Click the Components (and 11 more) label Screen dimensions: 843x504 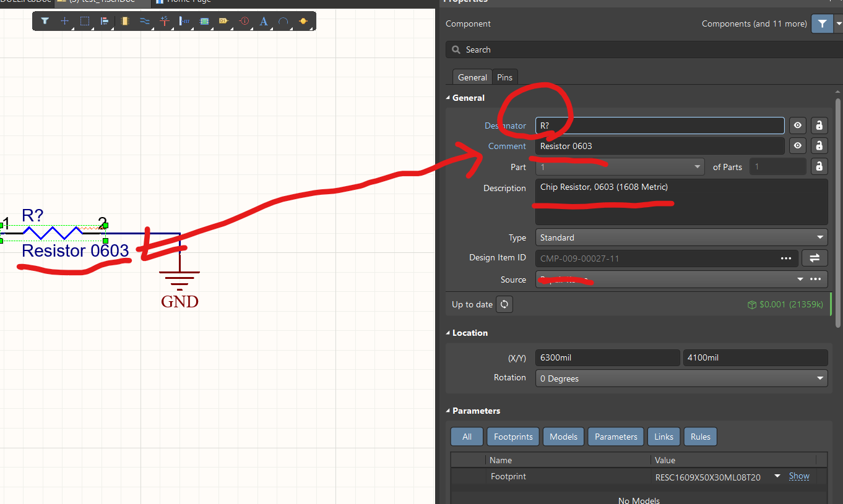click(x=754, y=24)
